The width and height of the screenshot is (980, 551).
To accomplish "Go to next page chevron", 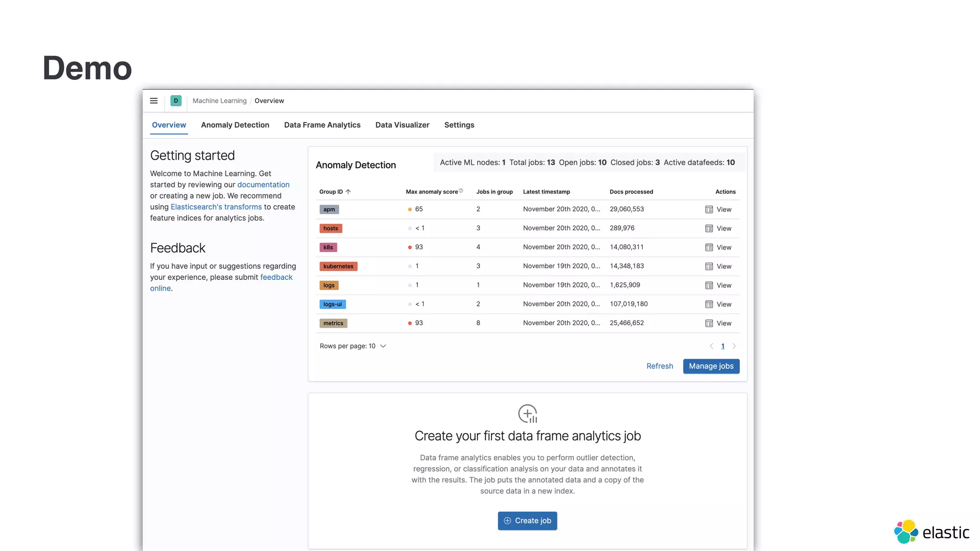I will pos(734,346).
